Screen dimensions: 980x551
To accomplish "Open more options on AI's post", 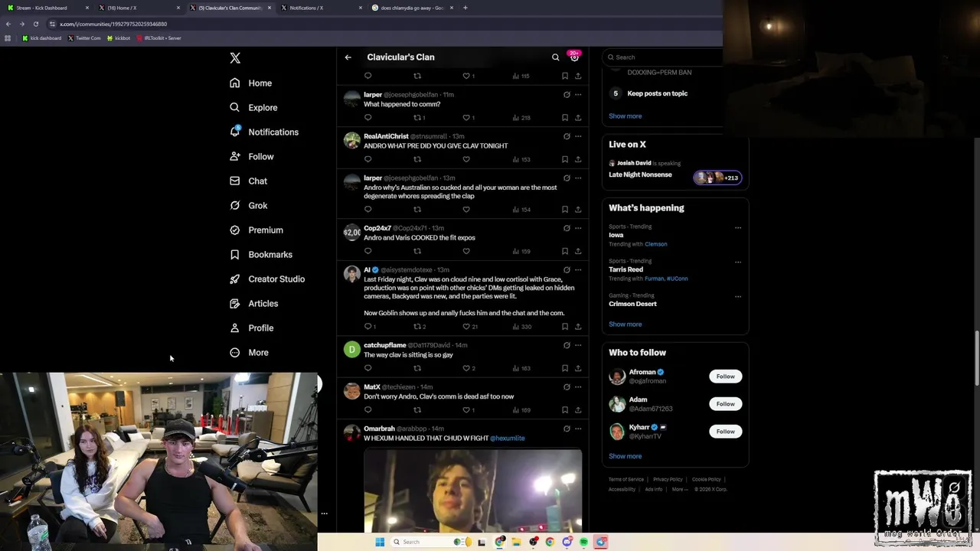I will [x=578, y=269].
